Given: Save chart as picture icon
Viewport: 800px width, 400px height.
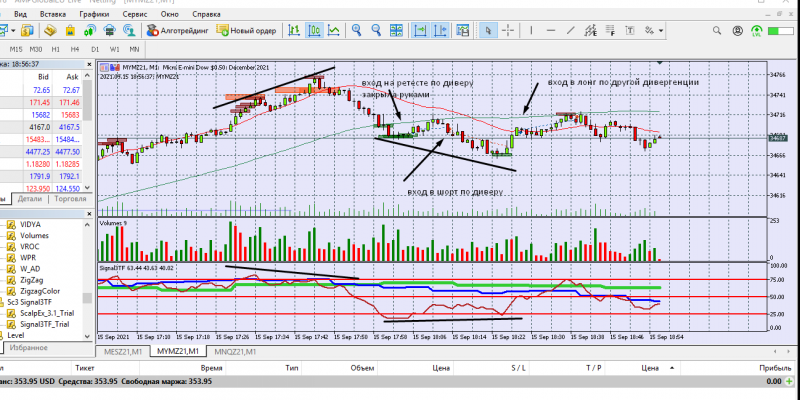Looking at the screenshot, I should 462,30.
